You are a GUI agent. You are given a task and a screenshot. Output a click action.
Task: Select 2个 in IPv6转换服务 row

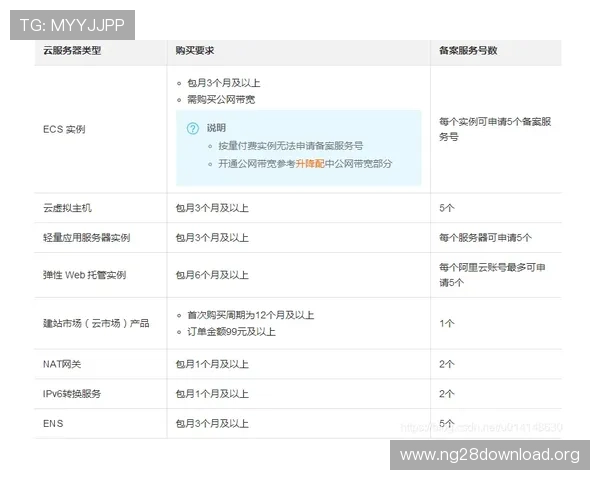[x=447, y=394]
